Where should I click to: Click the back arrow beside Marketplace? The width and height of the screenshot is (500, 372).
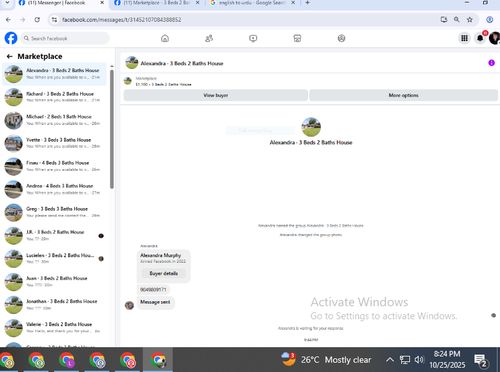tap(10, 56)
